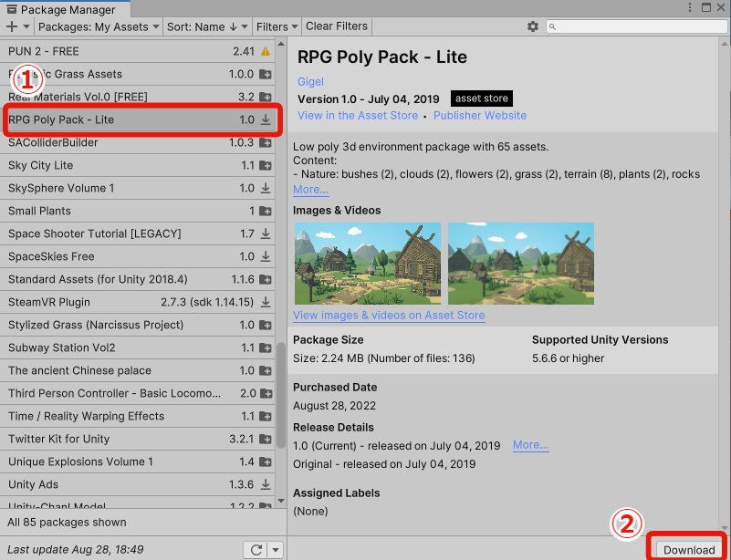Click download icon for SteamVR Plugin
Image resolution: width=731 pixels, height=560 pixels.
(266, 303)
